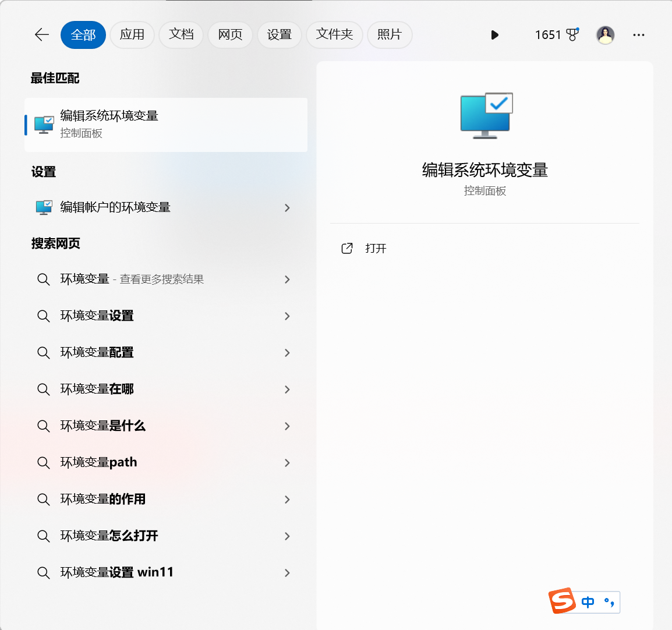Expand the chevron for 环境变量怎么打开

coord(287,536)
